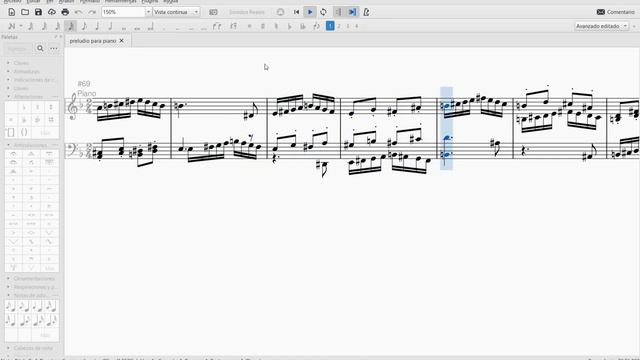Select the highlighted sixteenth note duration
The image size is (640, 360).
tap(71, 26)
